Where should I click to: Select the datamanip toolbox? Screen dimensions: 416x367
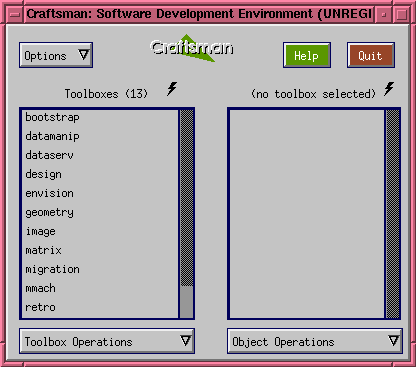coord(100,136)
